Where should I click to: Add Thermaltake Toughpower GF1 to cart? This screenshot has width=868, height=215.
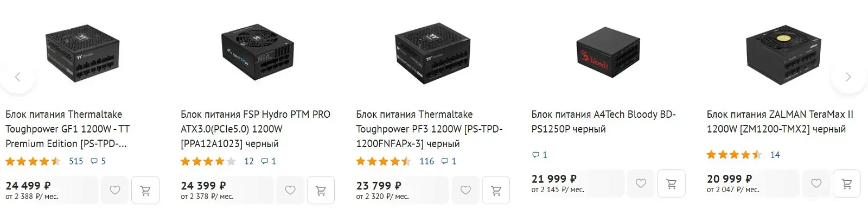click(145, 190)
